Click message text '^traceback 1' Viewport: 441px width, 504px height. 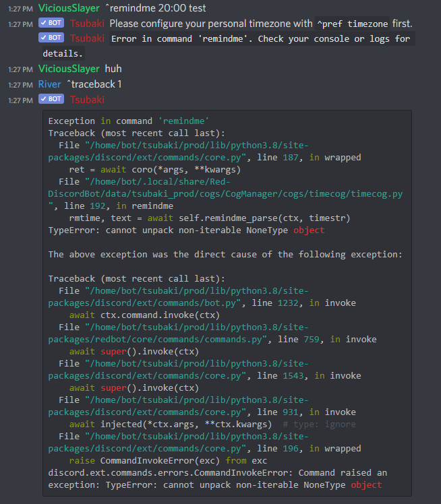tap(94, 84)
